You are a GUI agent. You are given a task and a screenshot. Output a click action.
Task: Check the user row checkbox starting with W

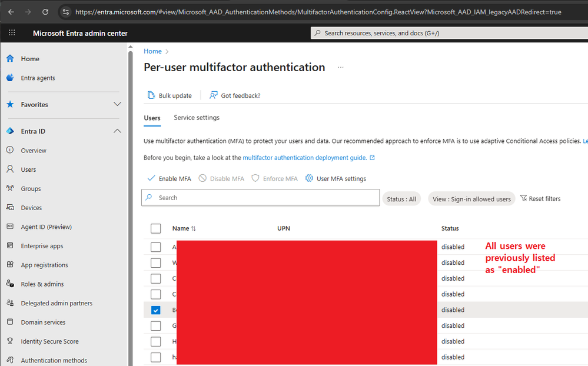[x=155, y=263]
